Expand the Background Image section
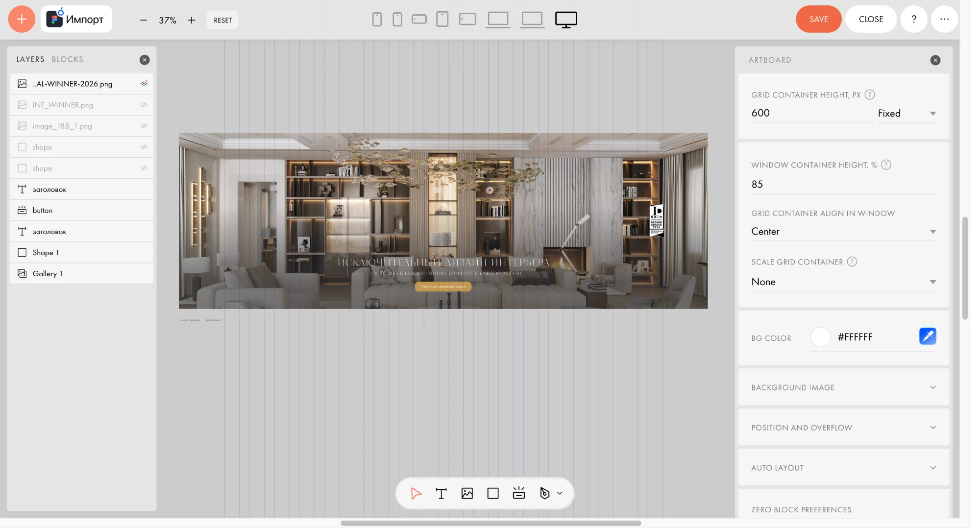This screenshot has width=980, height=528. [x=843, y=387]
